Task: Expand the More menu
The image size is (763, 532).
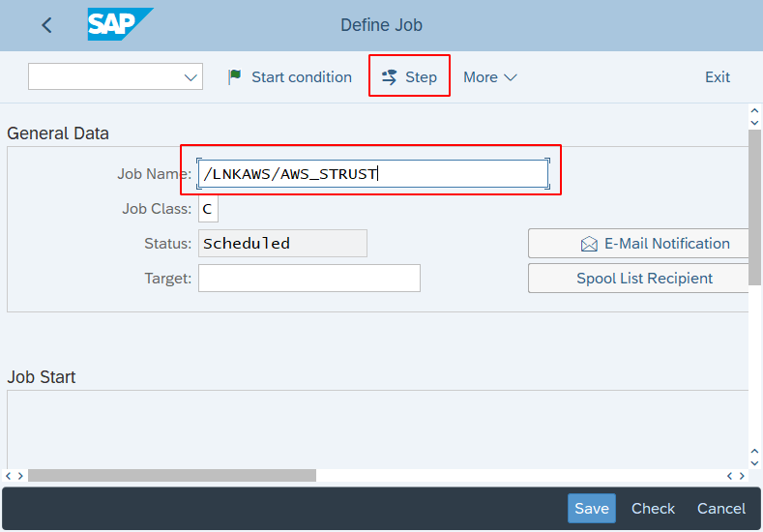Action: [489, 77]
